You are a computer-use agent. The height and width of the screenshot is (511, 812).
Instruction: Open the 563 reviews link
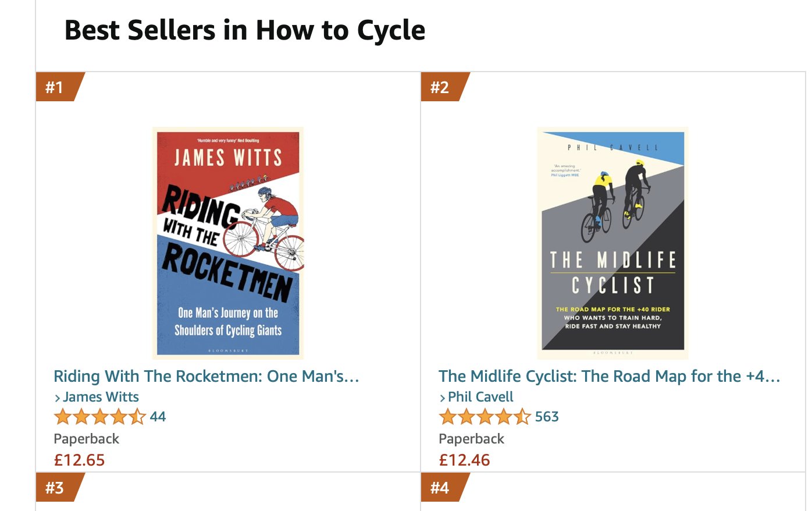[x=547, y=417]
